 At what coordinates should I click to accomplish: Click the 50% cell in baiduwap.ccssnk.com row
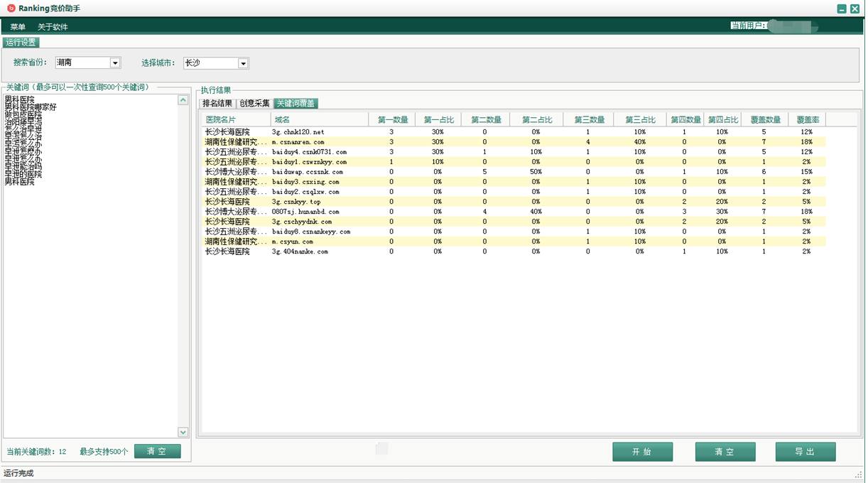536,172
